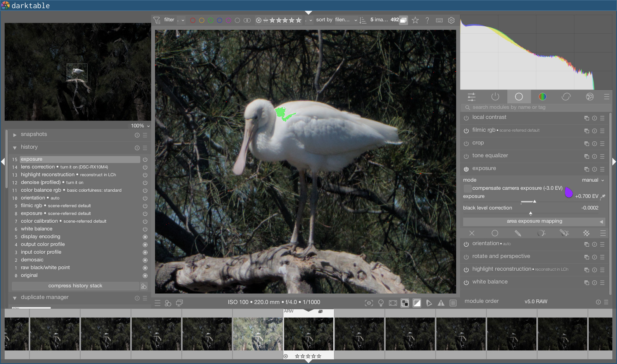Click the exposure picker eyedropper icon
Screen dimensions: 617x364
pos(603,197)
